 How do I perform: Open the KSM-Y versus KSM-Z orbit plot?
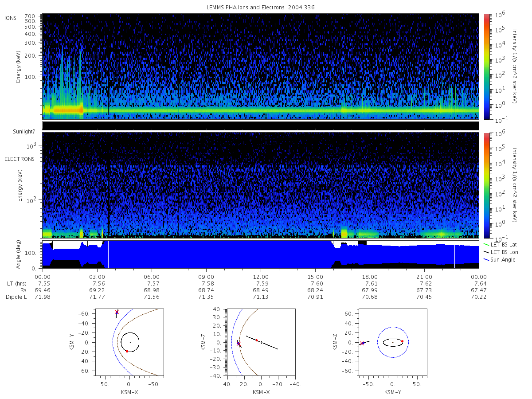click(x=393, y=342)
